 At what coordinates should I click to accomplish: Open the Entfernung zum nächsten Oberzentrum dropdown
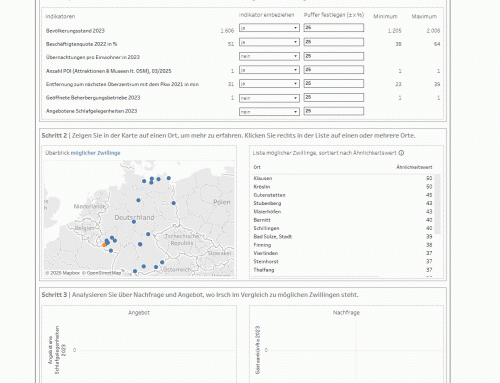pos(269,84)
